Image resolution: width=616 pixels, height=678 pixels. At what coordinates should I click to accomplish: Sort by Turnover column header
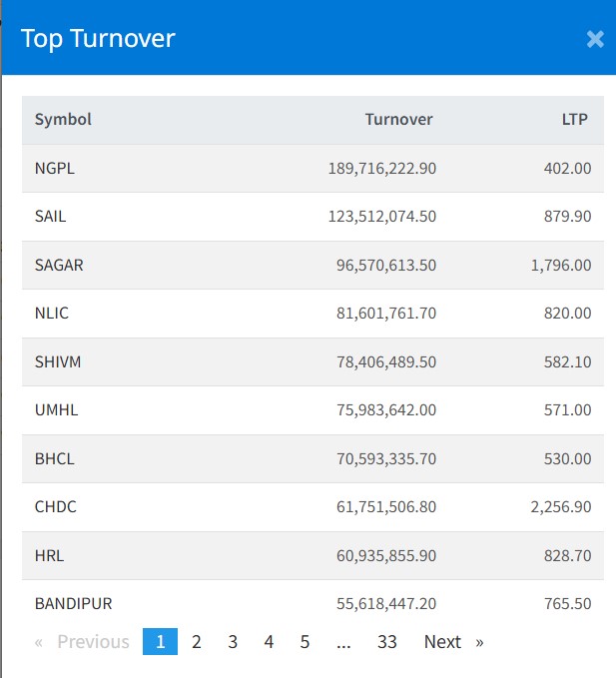[398, 120]
